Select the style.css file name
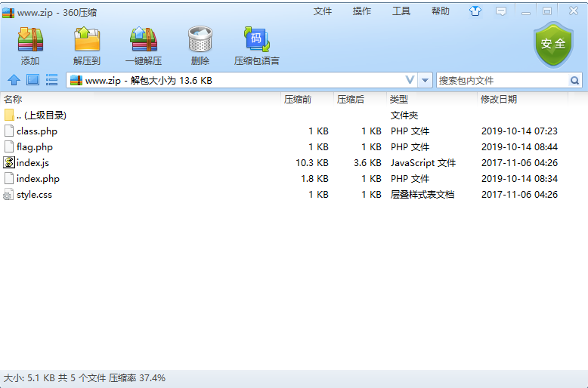 coord(34,195)
